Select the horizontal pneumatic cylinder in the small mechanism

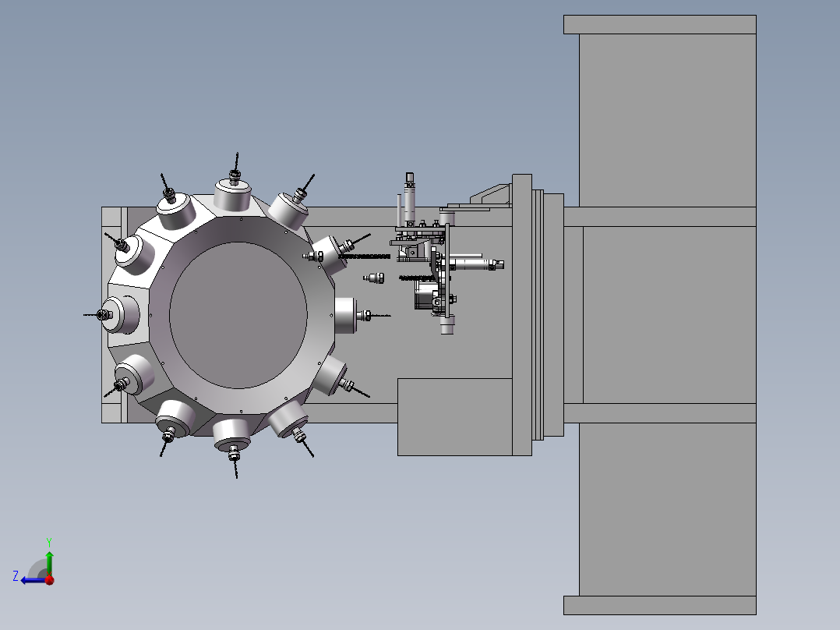pyautogui.click(x=475, y=264)
